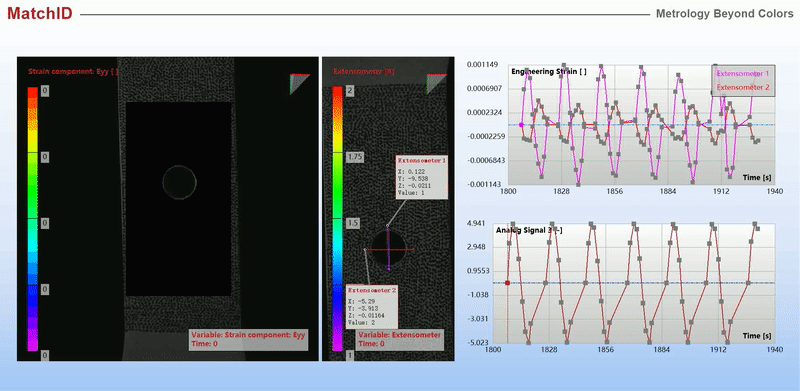The width and height of the screenshot is (800, 391).
Task: Click the 1.75 label on the extensometer color scale
Action: click(x=354, y=157)
